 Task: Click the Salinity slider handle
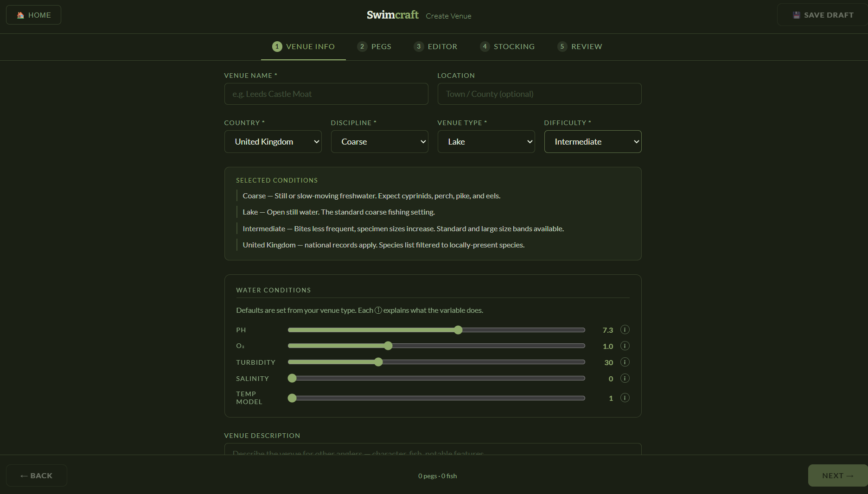tap(292, 378)
